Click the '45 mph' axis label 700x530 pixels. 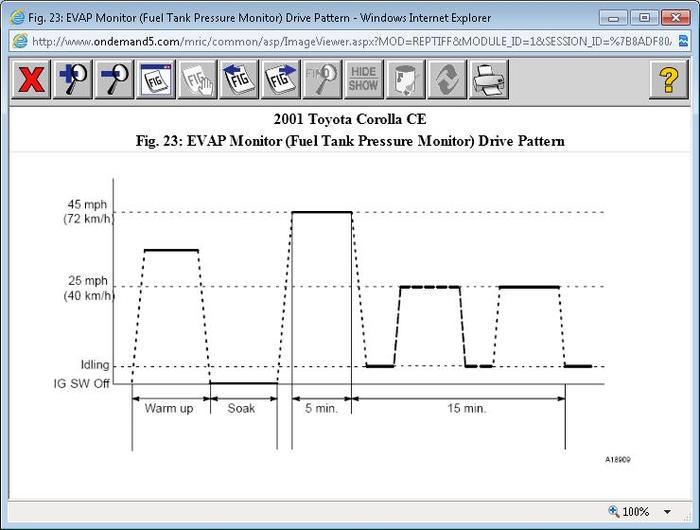click(x=87, y=204)
